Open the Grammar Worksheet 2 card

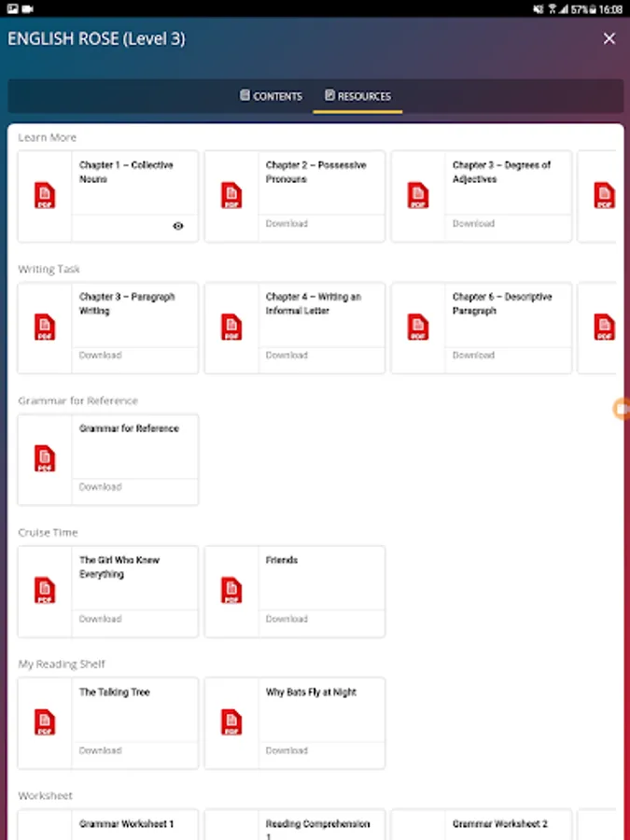(482, 824)
